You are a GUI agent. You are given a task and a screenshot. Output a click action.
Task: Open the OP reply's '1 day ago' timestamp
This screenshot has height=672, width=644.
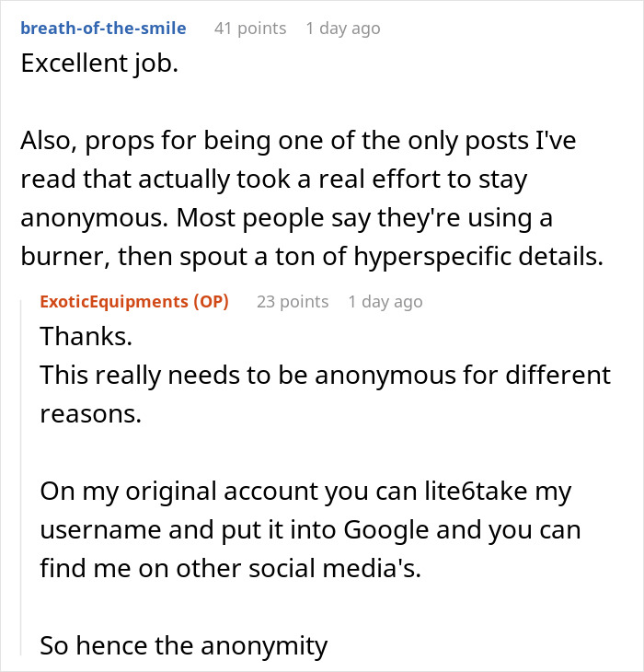click(x=385, y=301)
